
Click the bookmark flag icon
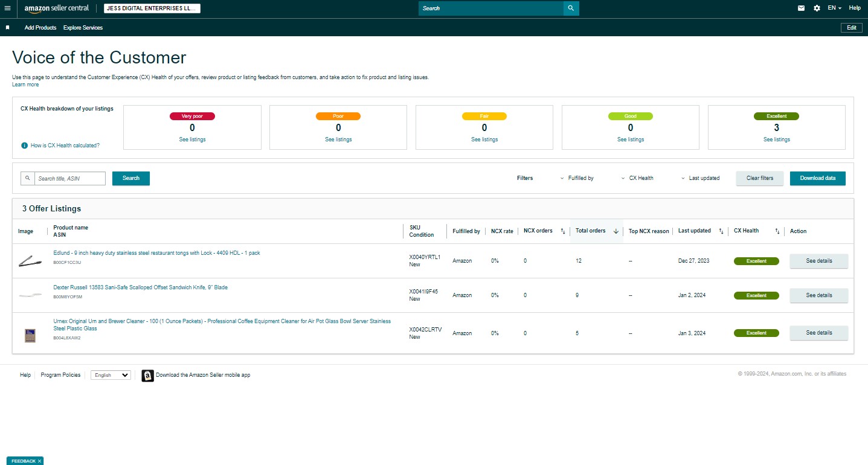7,28
